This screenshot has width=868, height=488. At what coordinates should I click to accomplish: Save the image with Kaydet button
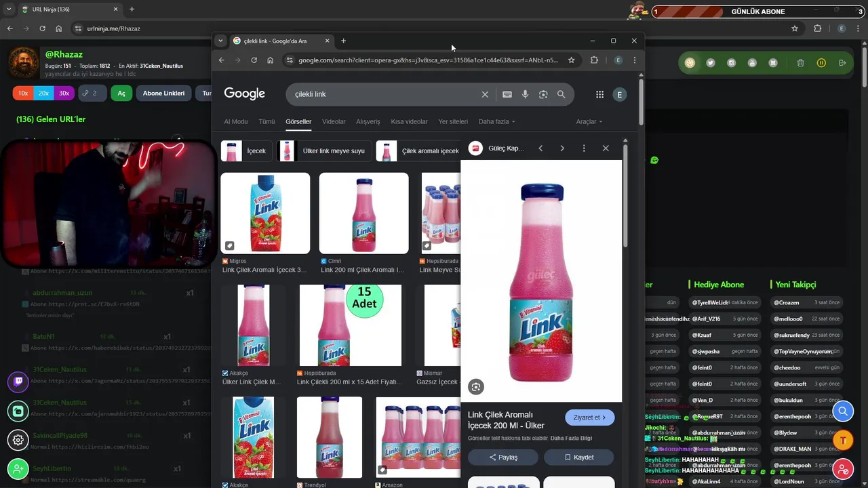pos(579,457)
